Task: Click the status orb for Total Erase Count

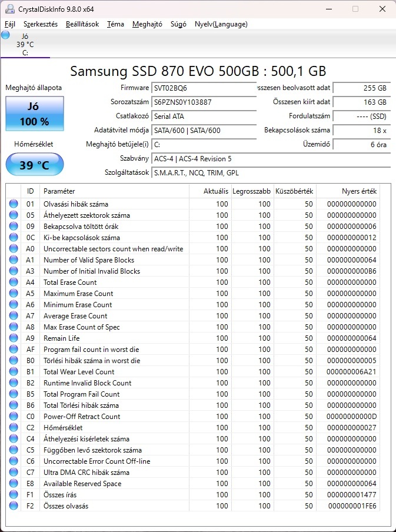Action: pos(14,282)
